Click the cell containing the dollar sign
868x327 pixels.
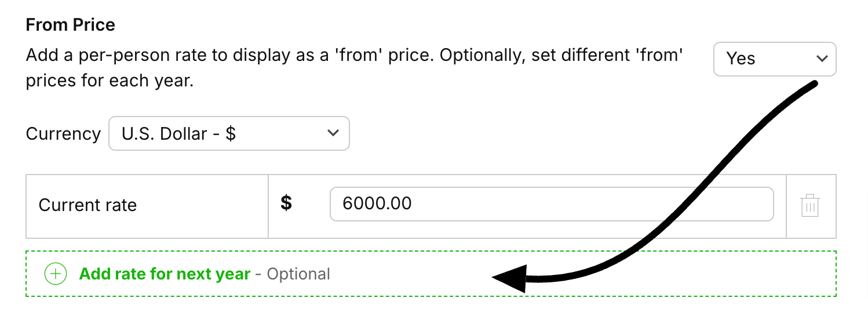299,220
